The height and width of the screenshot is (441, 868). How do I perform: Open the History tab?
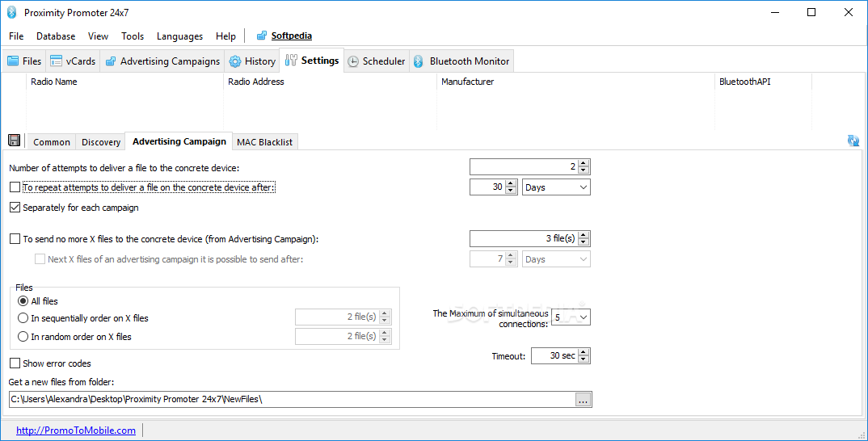(x=252, y=61)
